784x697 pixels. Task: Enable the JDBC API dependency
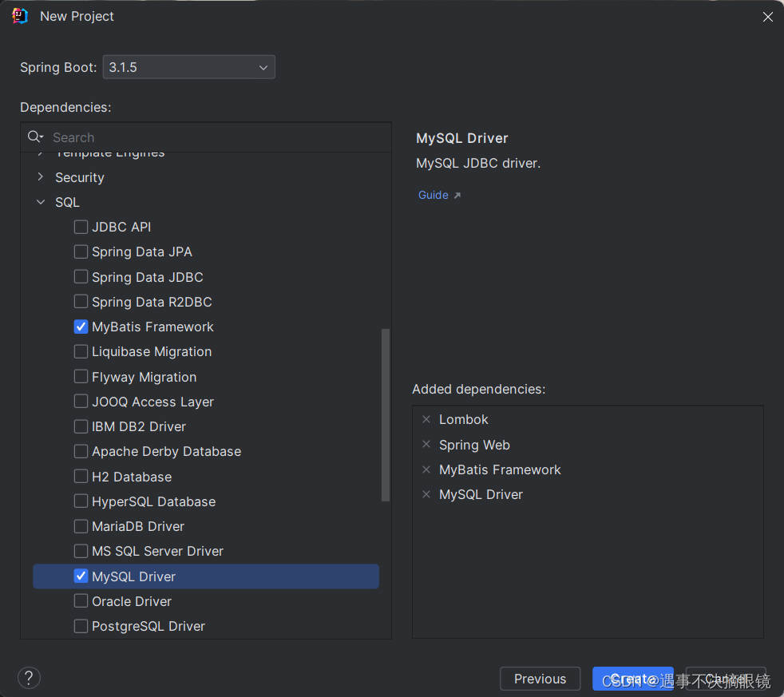[81, 227]
